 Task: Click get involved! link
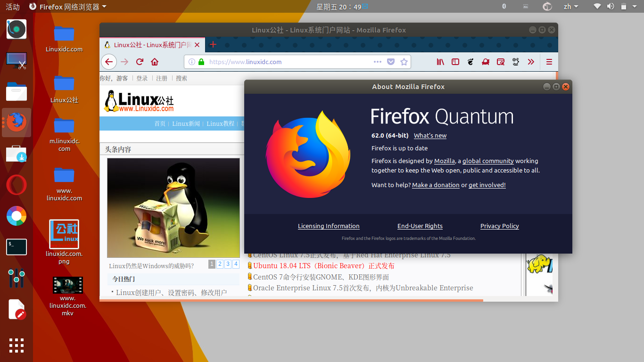click(487, 185)
